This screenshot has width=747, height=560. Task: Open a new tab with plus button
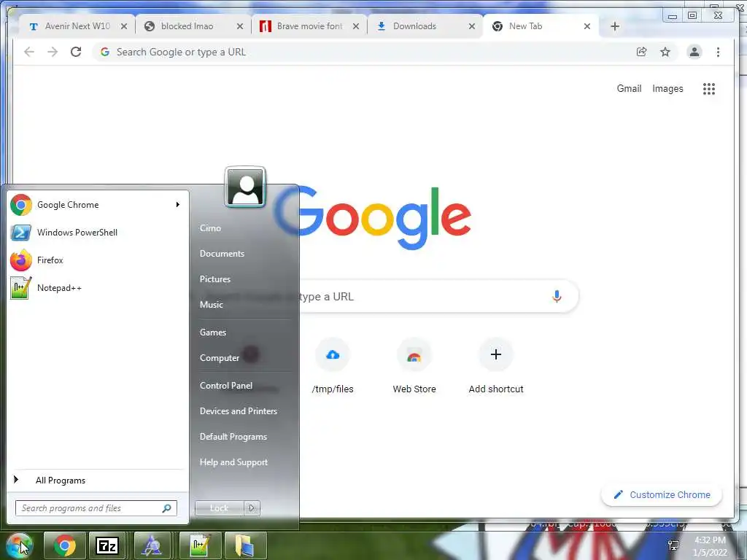point(614,27)
